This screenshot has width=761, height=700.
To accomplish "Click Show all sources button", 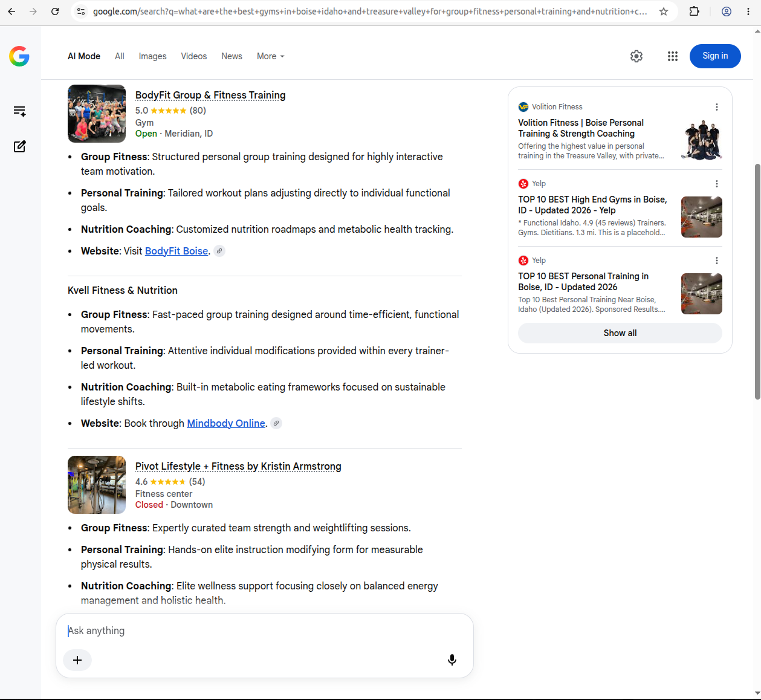I will pyautogui.click(x=620, y=333).
